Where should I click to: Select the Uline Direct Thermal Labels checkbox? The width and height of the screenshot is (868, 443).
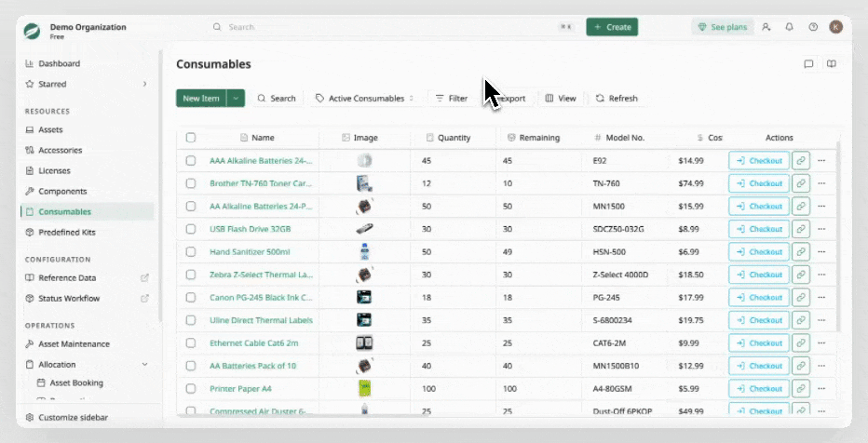(x=191, y=319)
